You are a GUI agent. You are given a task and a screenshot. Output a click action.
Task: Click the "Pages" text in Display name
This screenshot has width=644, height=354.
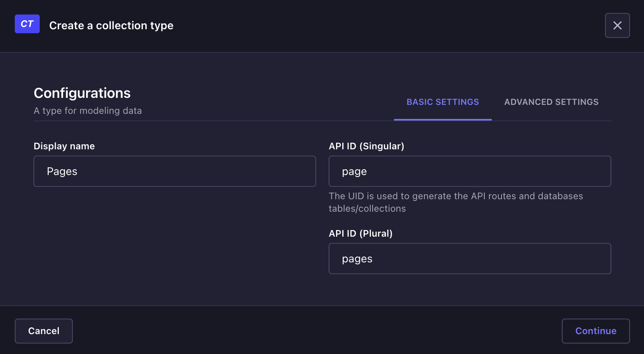tap(62, 172)
